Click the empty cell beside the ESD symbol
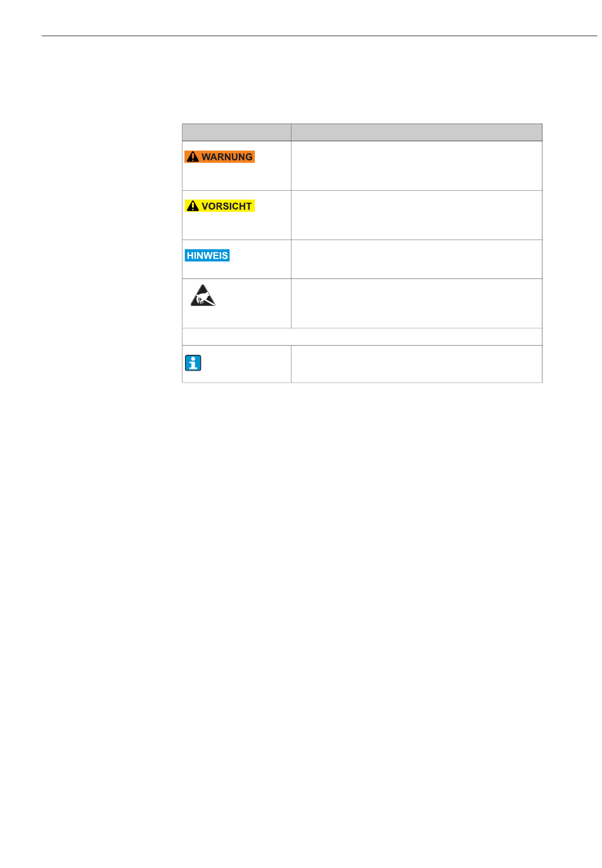Image resolution: width=602 pixels, height=868 pixels. [416, 303]
